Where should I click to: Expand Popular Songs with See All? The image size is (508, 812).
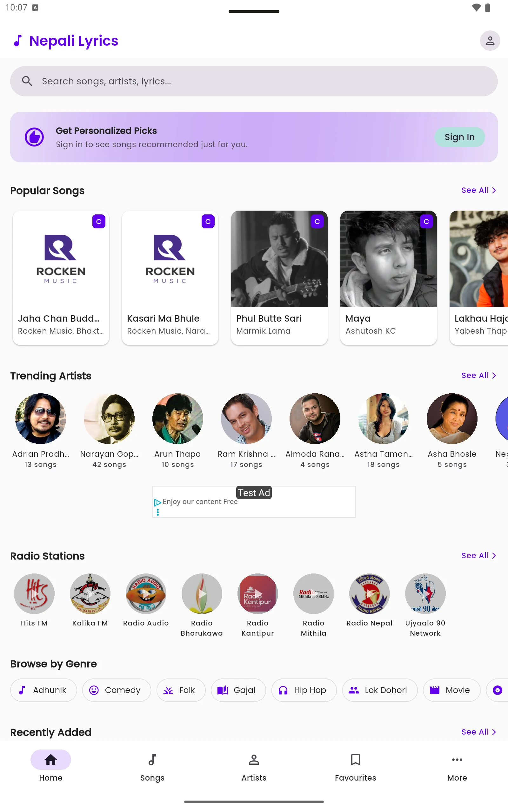pos(479,190)
